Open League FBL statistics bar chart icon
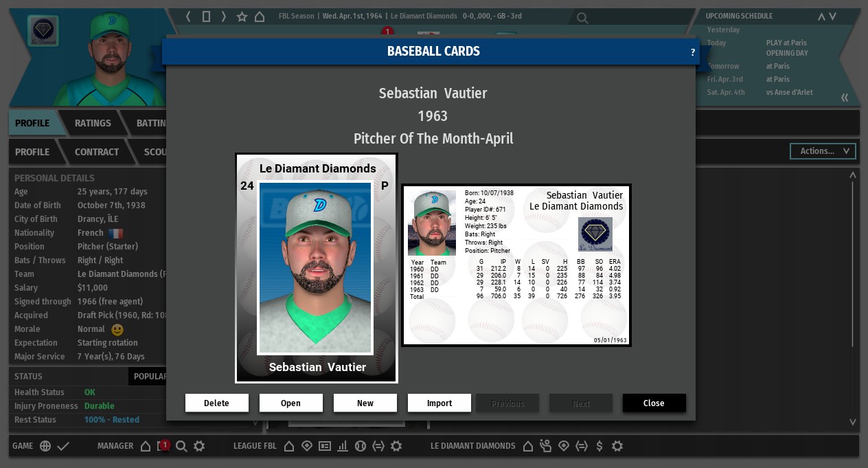Image resolution: width=868 pixels, height=468 pixels. [343, 446]
